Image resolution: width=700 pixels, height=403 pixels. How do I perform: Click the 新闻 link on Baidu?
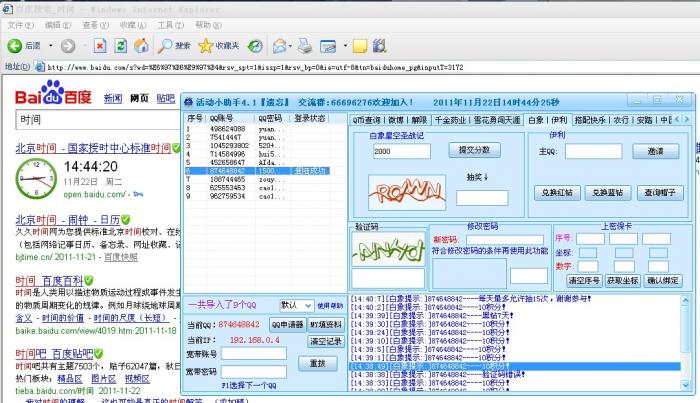(113, 98)
